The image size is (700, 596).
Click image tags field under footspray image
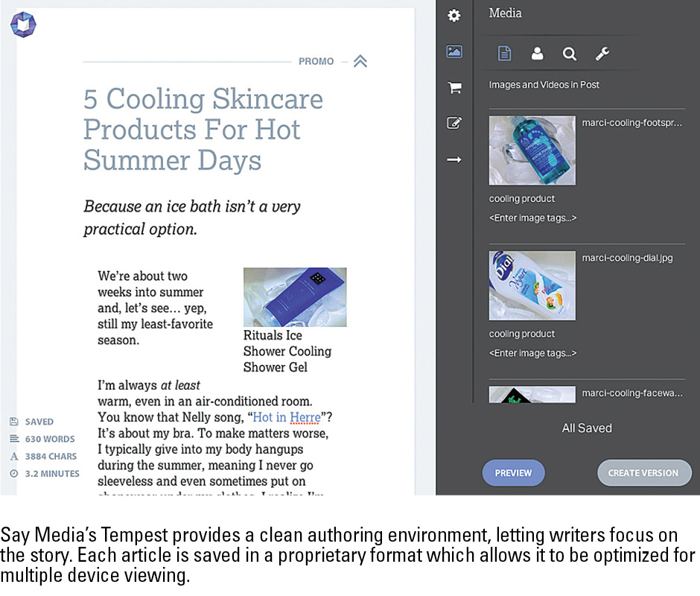[x=532, y=218]
